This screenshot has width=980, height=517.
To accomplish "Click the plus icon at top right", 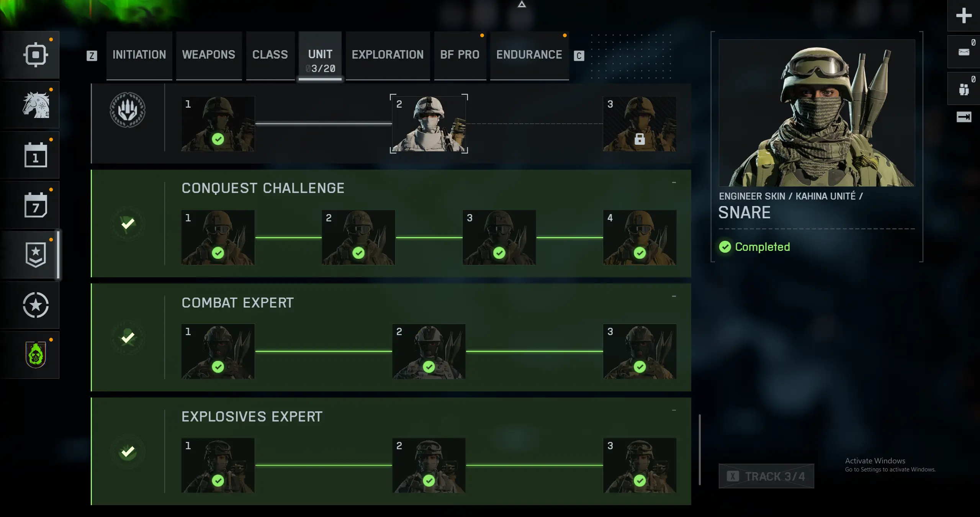I will click(964, 16).
